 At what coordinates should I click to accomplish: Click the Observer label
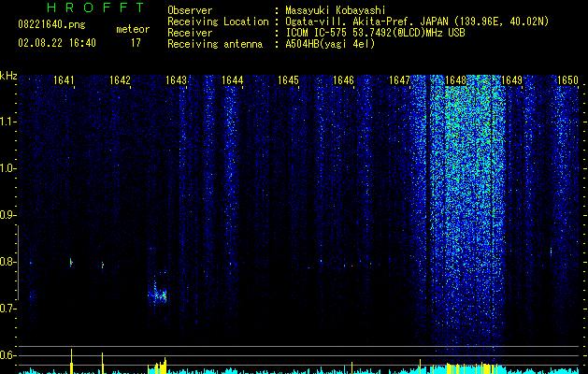tap(190, 10)
